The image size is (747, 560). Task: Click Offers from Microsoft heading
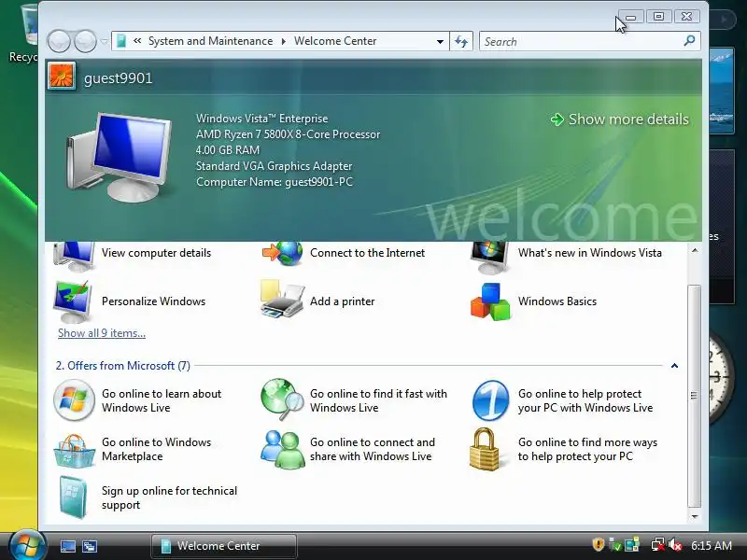point(123,365)
